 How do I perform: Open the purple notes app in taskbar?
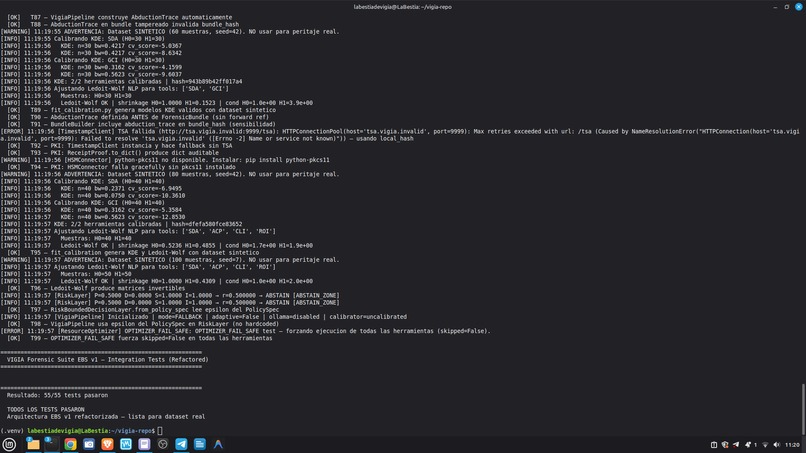[144, 444]
